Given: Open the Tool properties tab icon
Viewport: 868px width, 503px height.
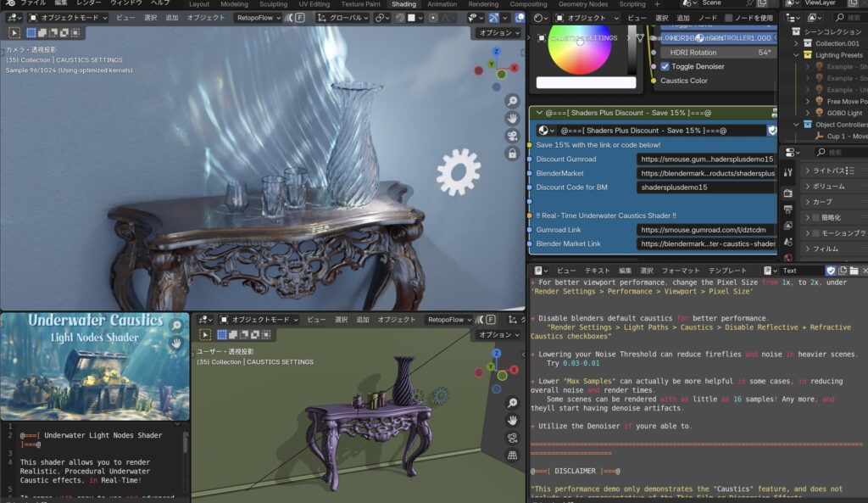Looking at the screenshot, I should tap(788, 172).
